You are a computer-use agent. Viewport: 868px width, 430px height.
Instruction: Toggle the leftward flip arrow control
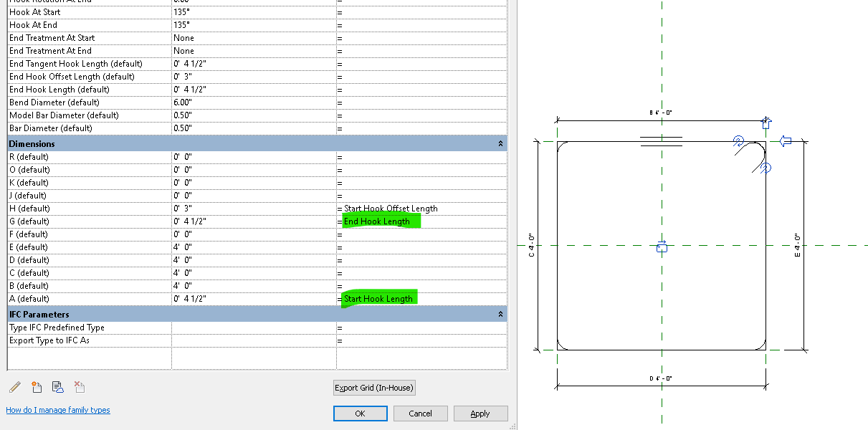coord(786,141)
